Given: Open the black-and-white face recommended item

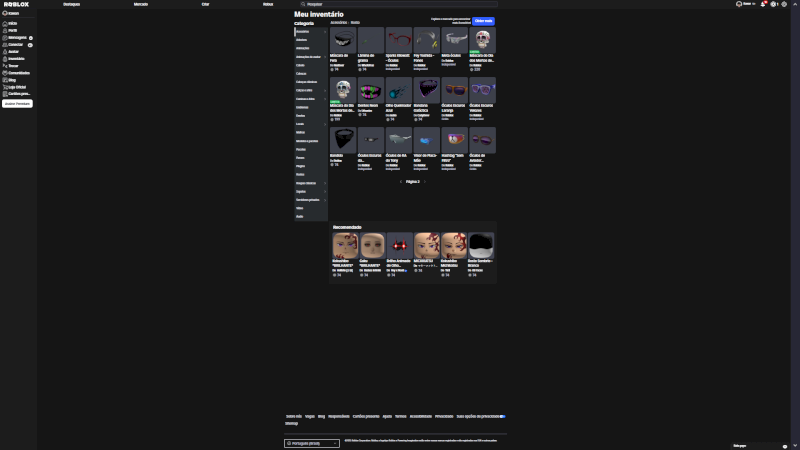Looking at the screenshot, I should (481, 245).
